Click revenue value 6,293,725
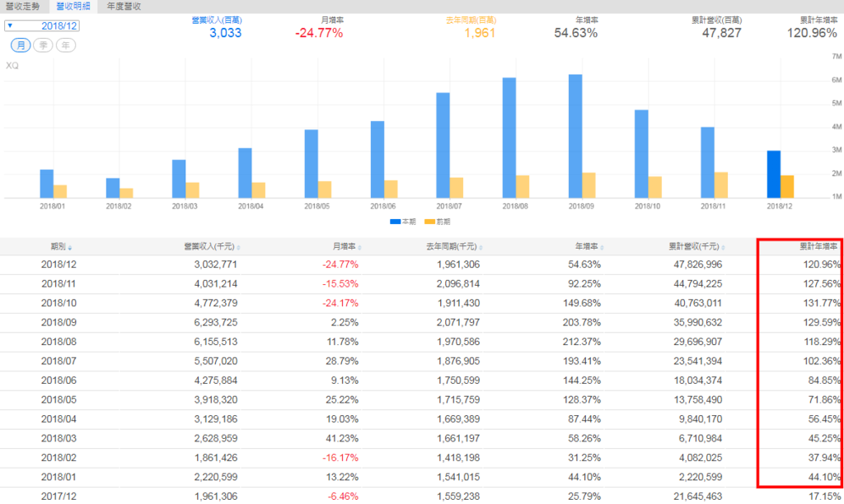 pos(216,323)
